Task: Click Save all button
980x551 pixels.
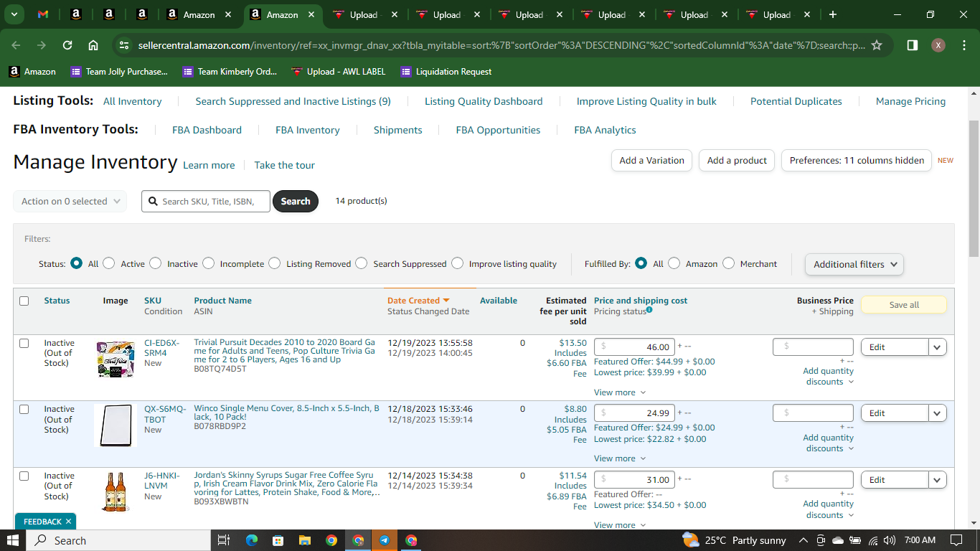Action: pyautogui.click(x=904, y=305)
